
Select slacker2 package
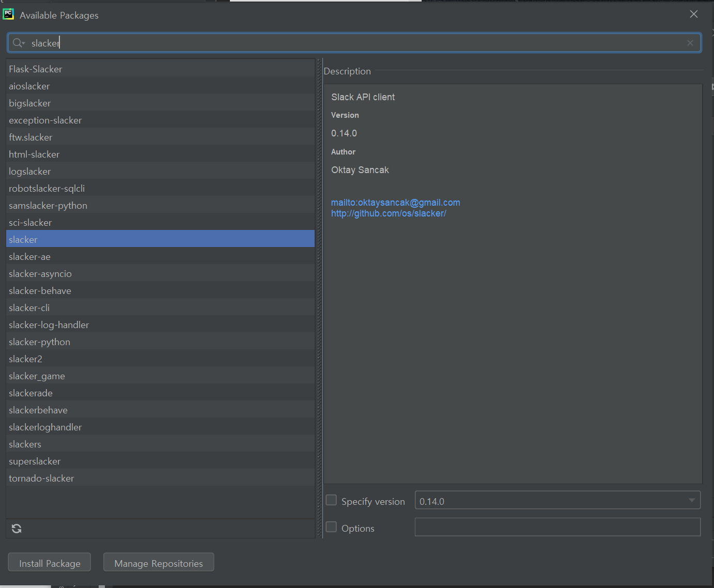pyautogui.click(x=160, y=359)
